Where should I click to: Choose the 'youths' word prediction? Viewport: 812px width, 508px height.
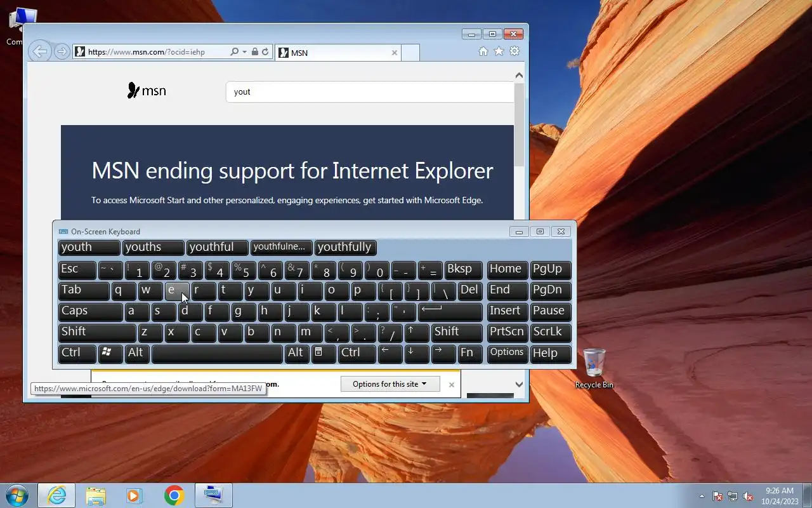(154, 247)
